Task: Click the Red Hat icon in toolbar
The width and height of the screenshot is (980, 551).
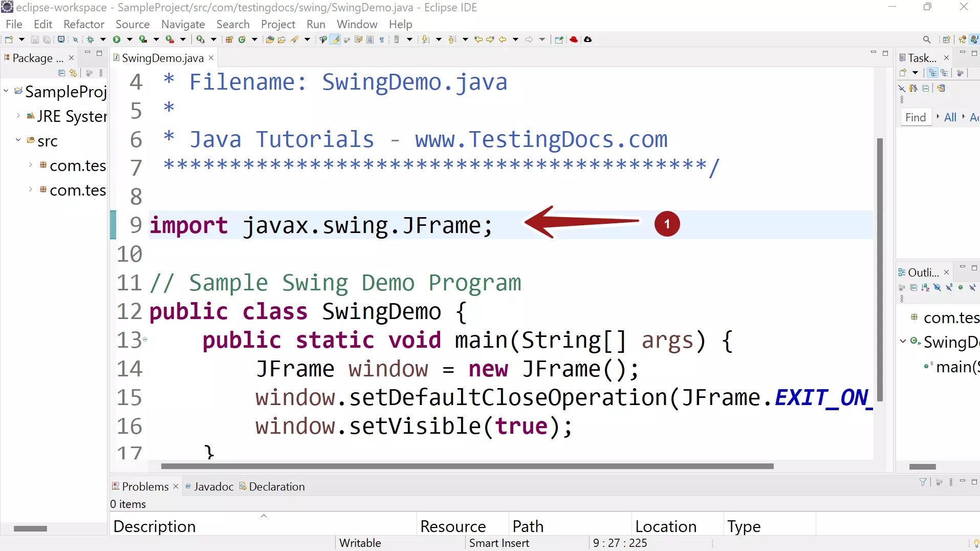Action: pos(574,39)
